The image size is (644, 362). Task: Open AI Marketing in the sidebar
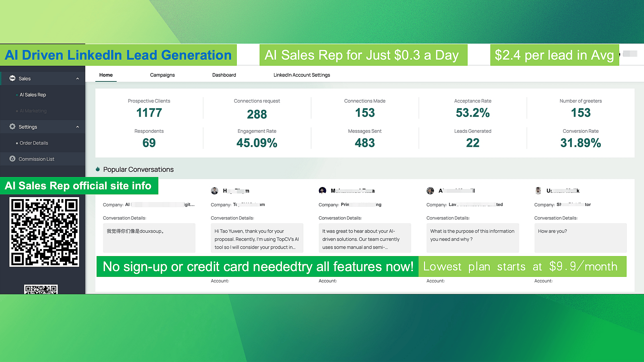33,111
